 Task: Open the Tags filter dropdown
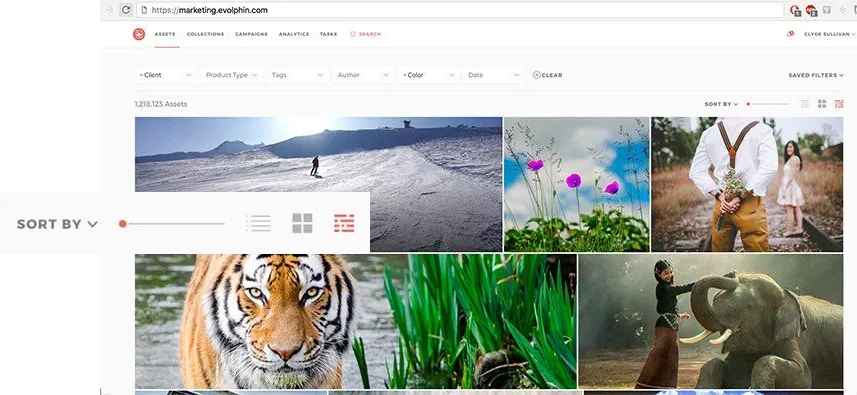(x=297, y=75)
